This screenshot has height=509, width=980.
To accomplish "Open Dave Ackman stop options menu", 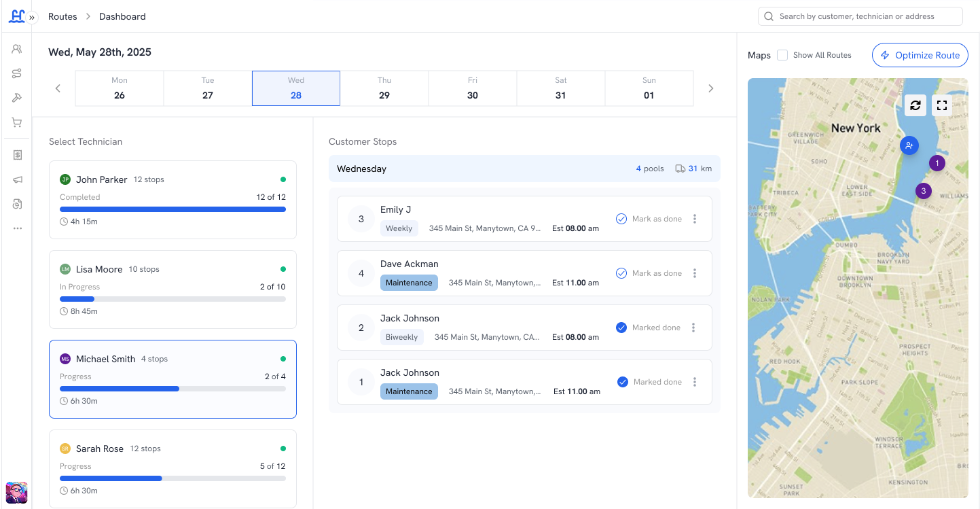I will pos(695,273).
